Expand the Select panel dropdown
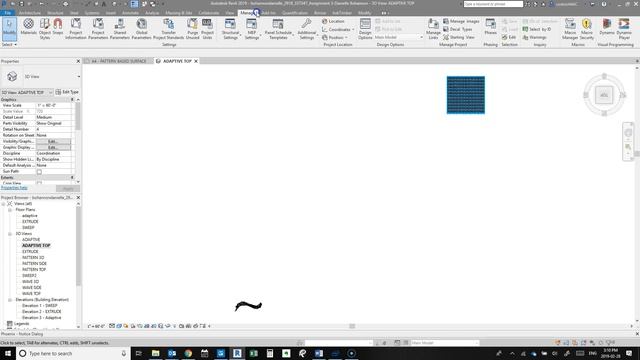The image size is (640, 360). point(9,44)
